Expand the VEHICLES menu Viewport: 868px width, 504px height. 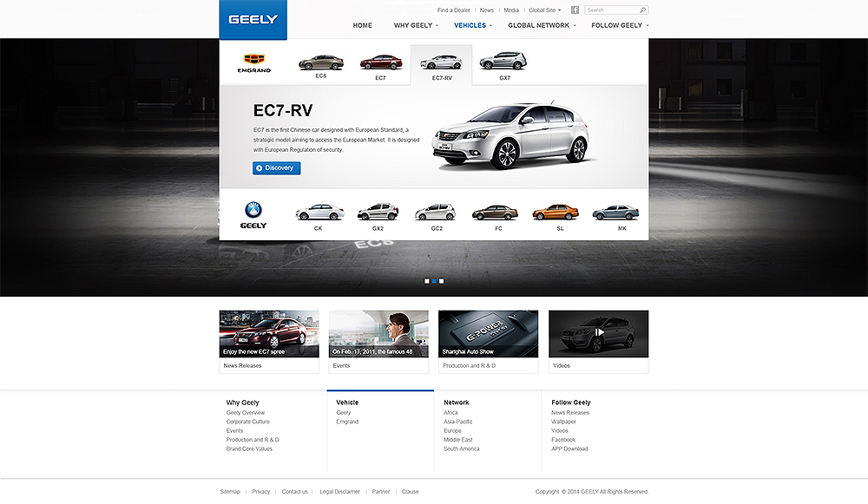coord(473,25)
